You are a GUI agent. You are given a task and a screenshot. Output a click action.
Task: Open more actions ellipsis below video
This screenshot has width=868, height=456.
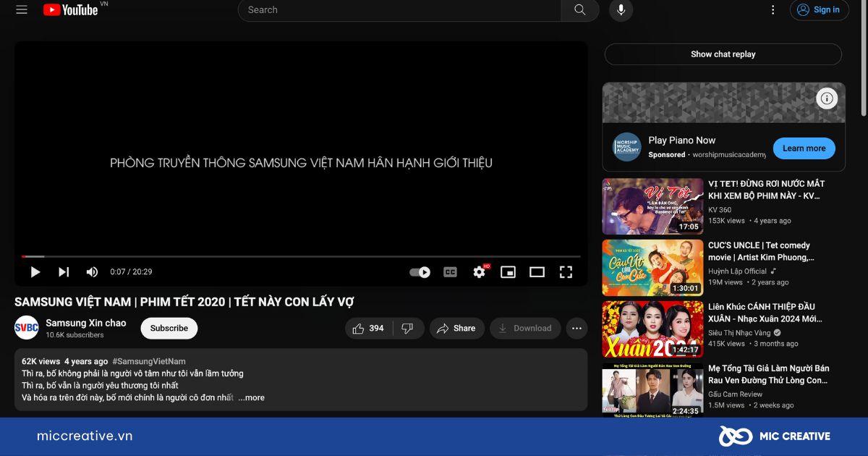point(576,329)
